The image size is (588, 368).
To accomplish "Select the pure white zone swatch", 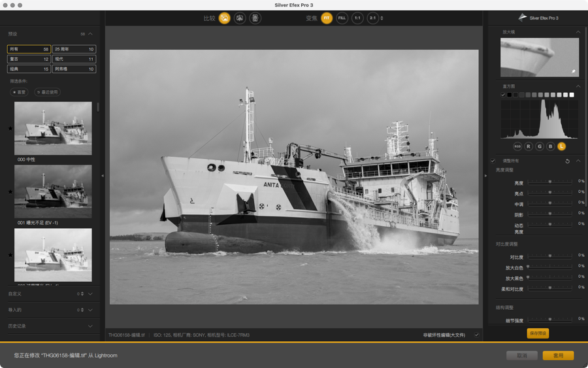I will click(572, 95).
